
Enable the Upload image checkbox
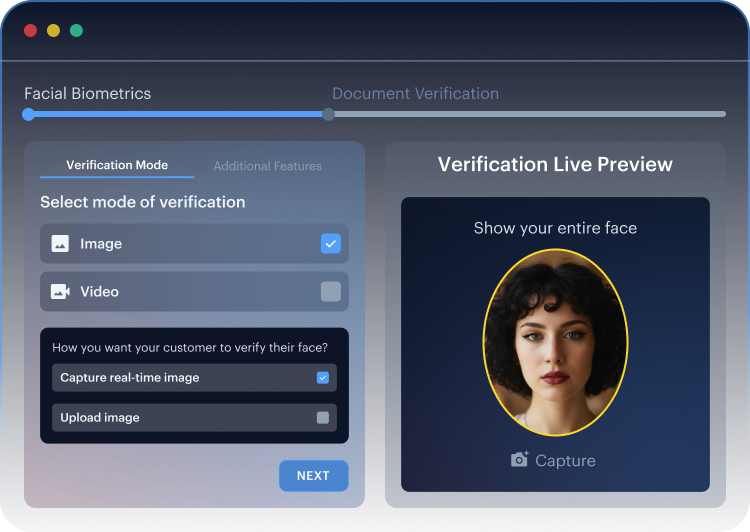click(323, 418)
